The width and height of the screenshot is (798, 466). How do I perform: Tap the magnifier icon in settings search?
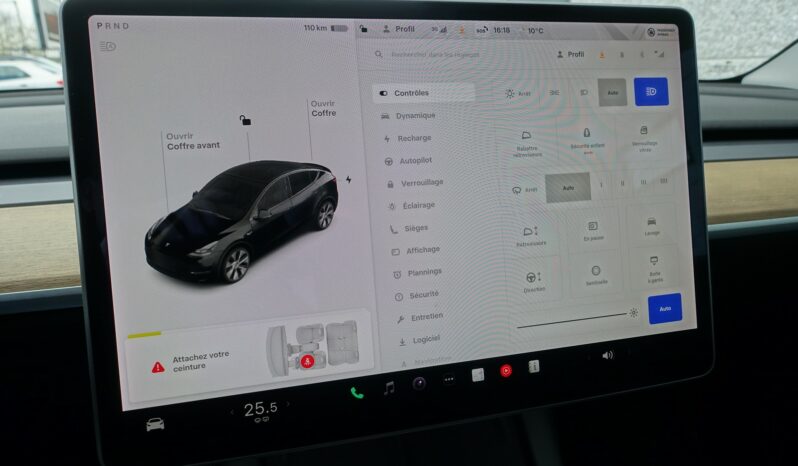[379, 53]
